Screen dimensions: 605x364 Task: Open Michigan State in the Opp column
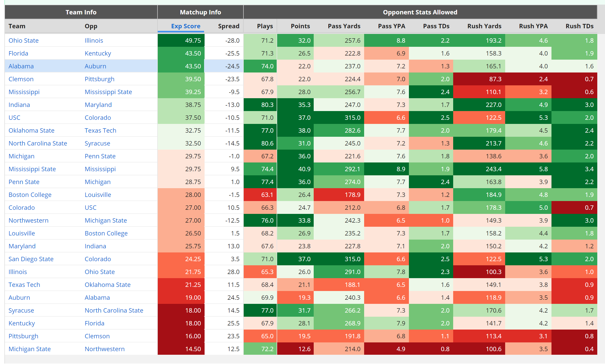(106, 220)
